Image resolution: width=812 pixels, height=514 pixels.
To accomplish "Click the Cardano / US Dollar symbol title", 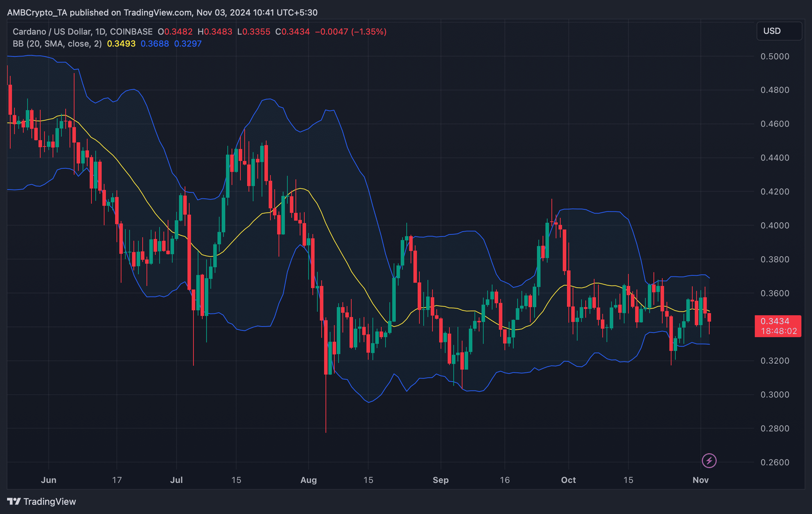I will (52, 32).
